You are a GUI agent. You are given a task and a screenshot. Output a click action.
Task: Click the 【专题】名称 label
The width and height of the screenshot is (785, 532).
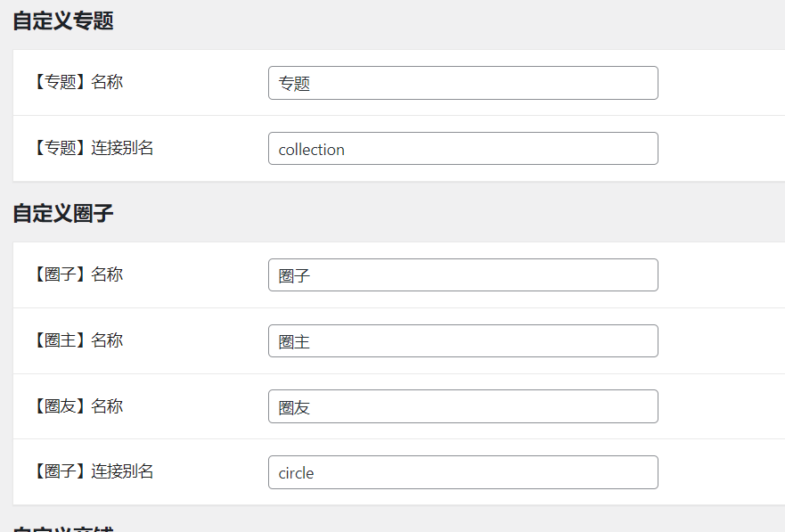(x=78, y=82)
